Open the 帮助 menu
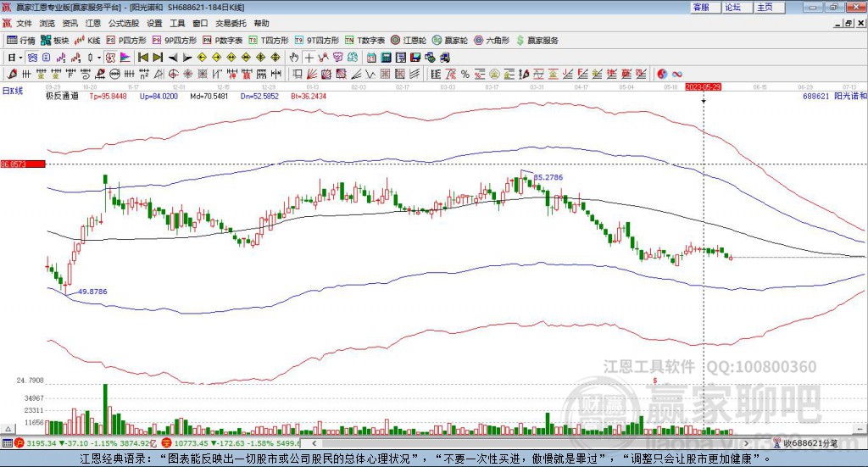The height and width of the screenshot is (467, 868). [x=261, y=23]
